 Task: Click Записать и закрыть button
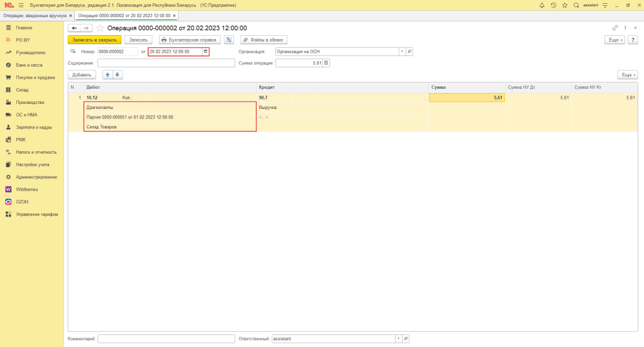click(94, 40)
